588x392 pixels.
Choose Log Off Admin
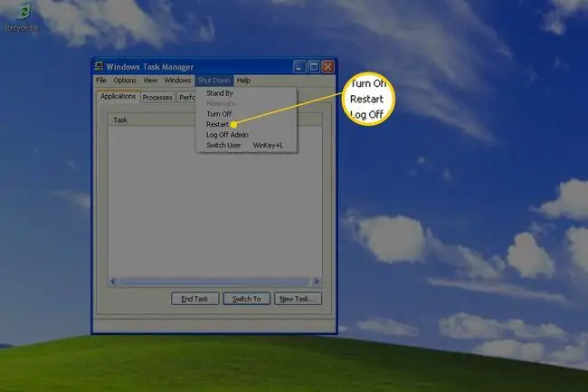(246, 135)
